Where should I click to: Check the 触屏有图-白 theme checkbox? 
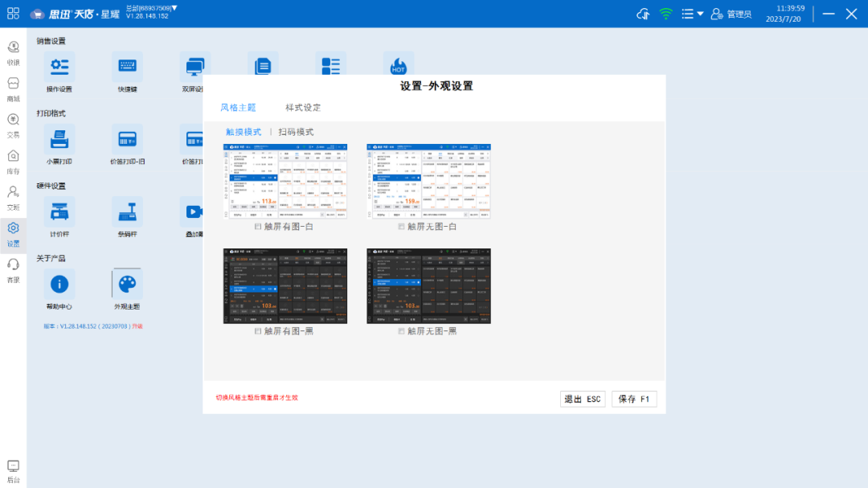click(x=258, y=227)
